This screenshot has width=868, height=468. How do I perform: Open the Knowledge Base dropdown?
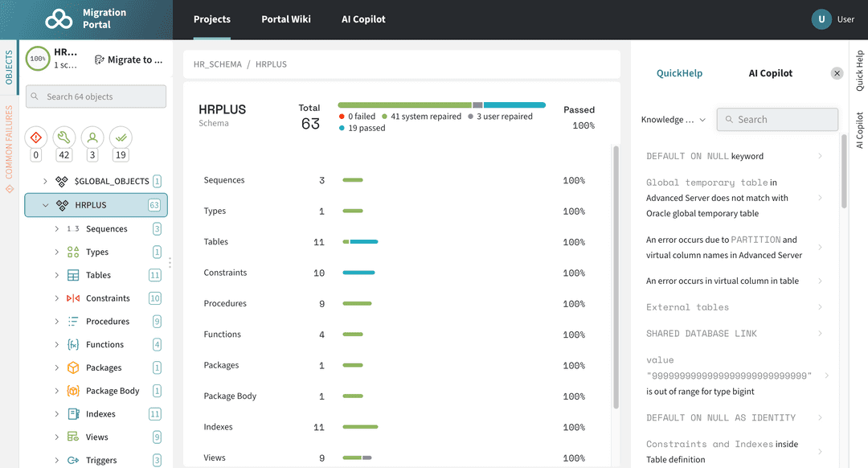coord(674,119)
